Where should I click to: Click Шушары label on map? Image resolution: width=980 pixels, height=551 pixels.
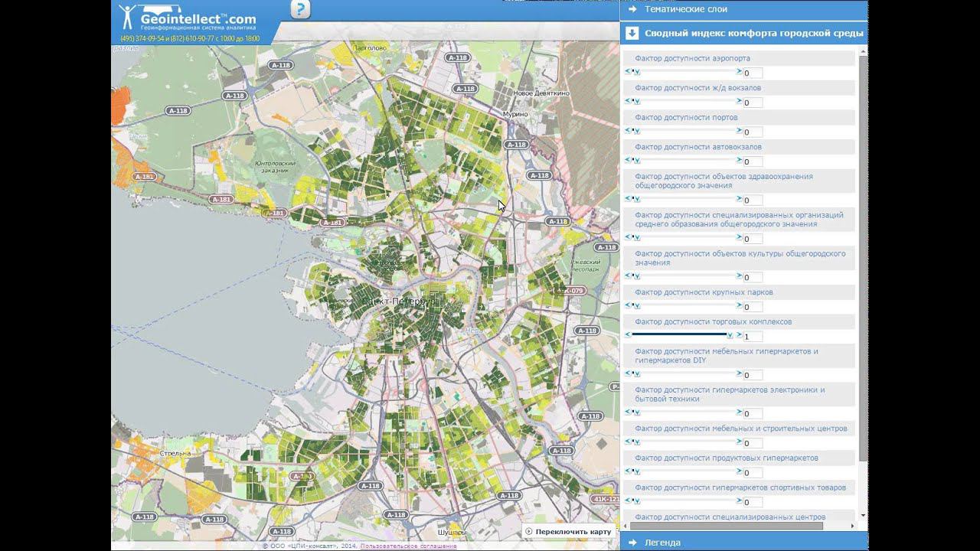click(x=452, y=532)
